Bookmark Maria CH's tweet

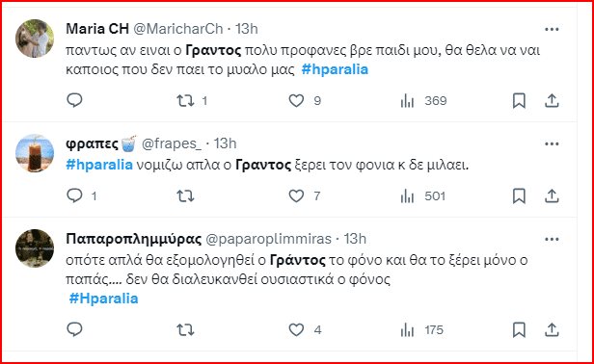pyautogui.click(x=519, y=101)
